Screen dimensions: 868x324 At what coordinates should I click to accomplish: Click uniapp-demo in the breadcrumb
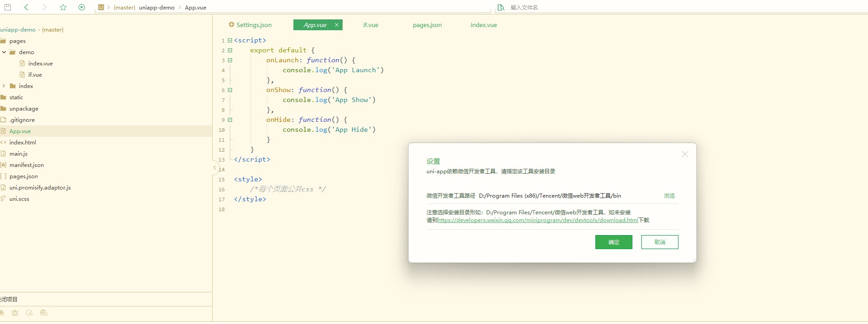tap(157, 7)
